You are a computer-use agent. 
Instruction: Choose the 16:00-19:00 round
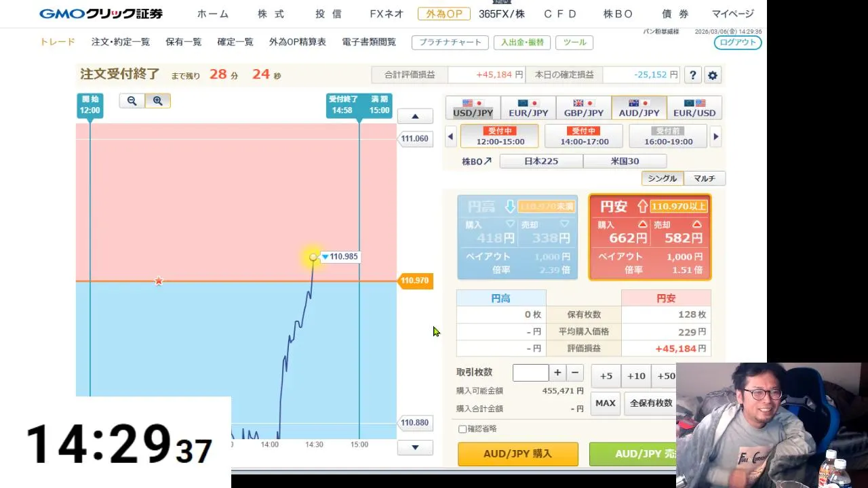pyautogui.click(x=668, y=136)
